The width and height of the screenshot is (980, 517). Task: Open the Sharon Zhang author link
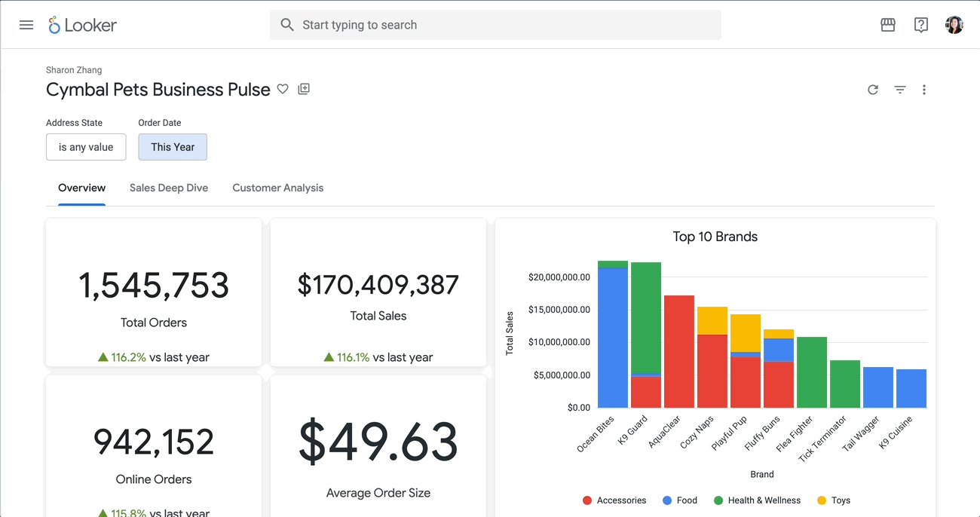(x=73, y=69)
